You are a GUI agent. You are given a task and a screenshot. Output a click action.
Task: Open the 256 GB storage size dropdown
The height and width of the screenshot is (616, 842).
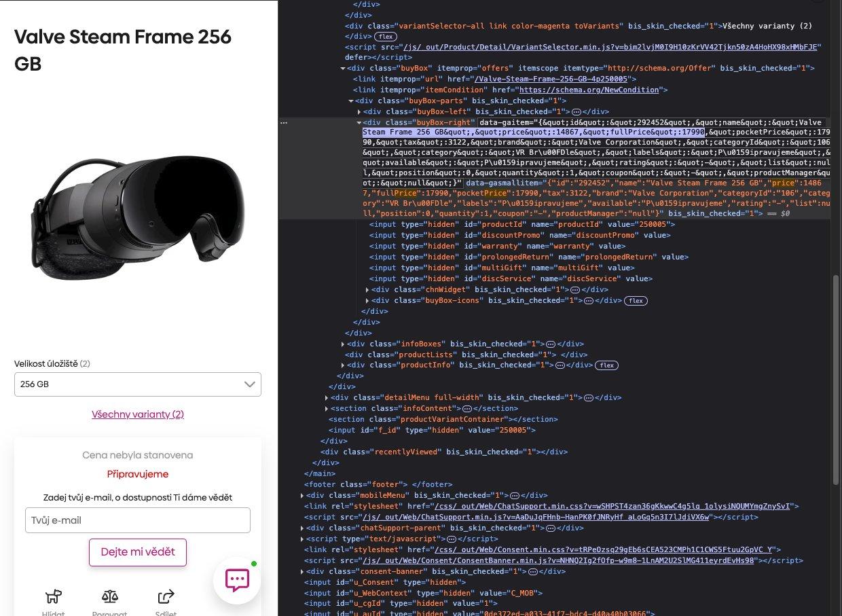[138, 384]
